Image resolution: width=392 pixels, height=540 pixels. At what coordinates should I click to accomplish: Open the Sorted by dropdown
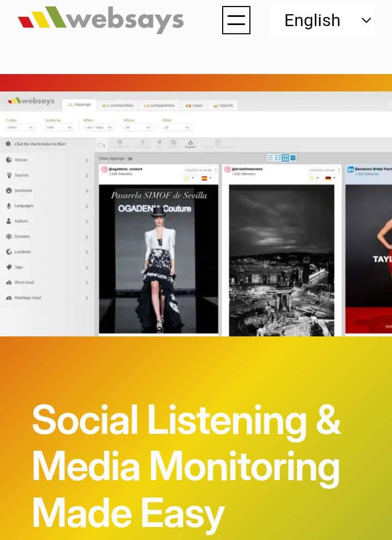pos(59,127)
